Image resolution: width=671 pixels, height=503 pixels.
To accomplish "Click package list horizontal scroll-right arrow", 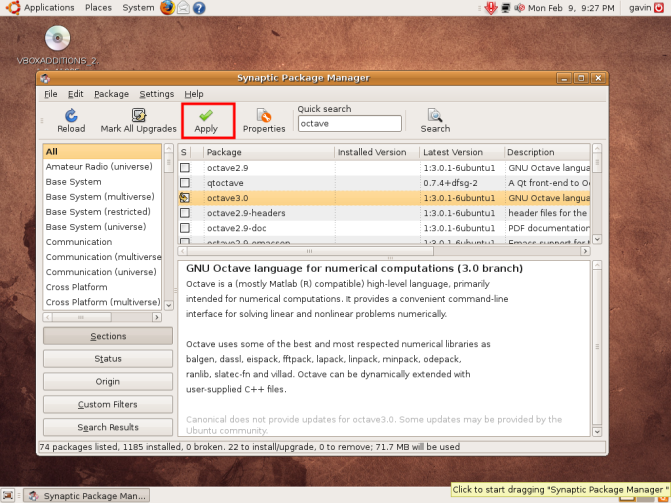I will click(x=585, y=251).
